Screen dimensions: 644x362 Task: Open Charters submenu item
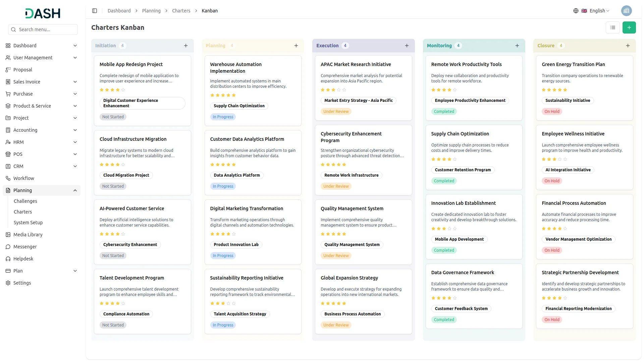(23, 212)
